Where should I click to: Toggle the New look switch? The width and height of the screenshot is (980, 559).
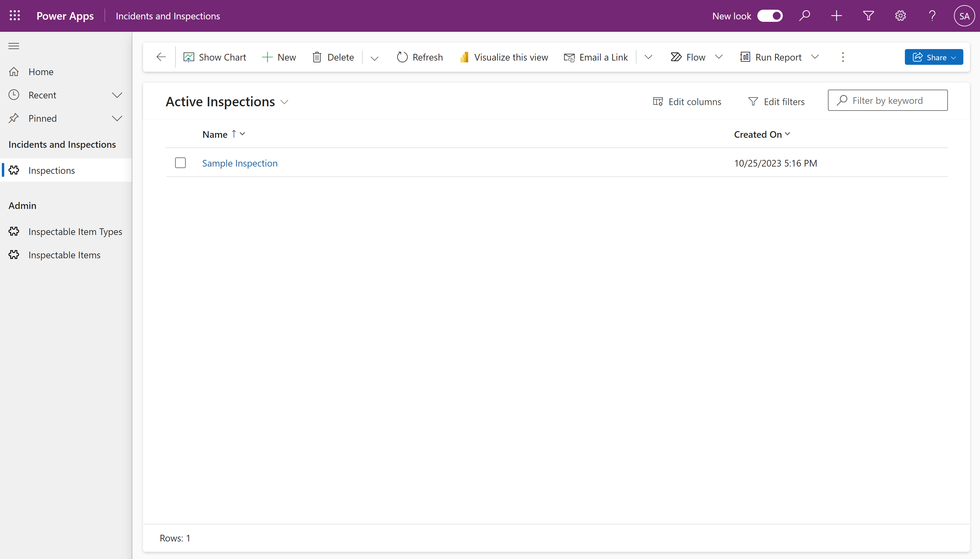pyautogui.click(x=769, y=16)
